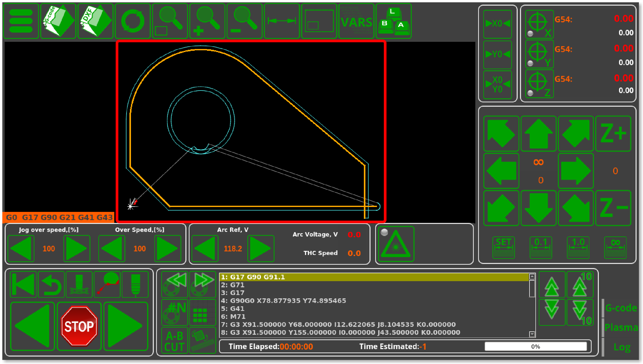Switch to the Plasma tab
This screenshot has height=364, width=643.
[x=621, y=328]
